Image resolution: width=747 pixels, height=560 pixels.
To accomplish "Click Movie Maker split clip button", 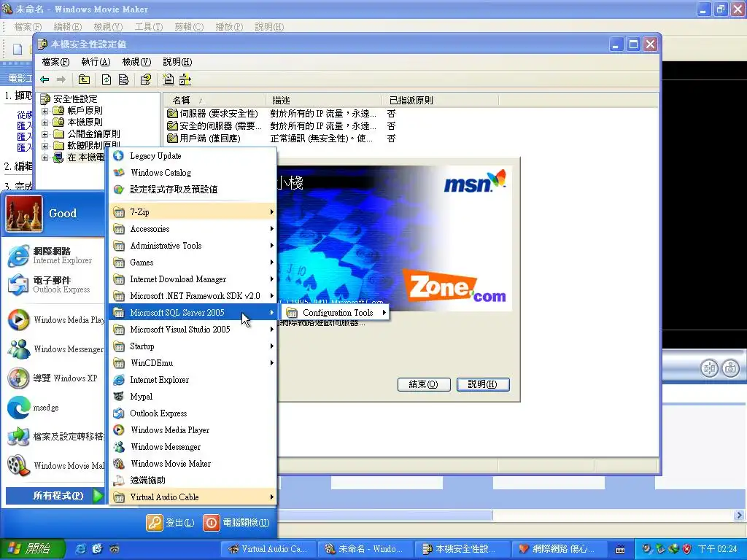I will pyautogui.click(x=709, y=368).
